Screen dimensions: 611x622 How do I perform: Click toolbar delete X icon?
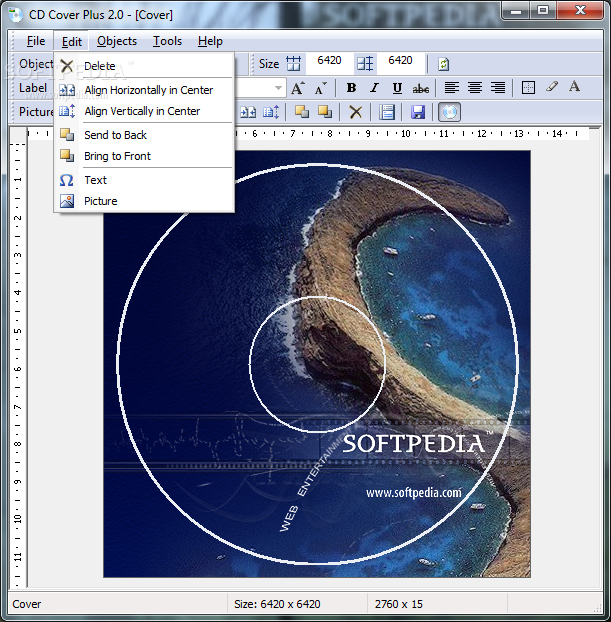tap(355, 112)
